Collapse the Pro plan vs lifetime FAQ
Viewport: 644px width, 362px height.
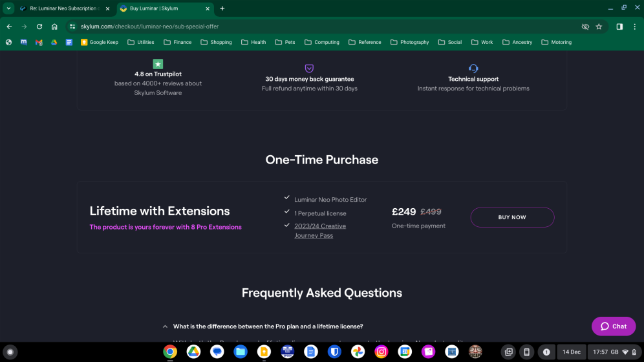pyautogui.click(x=166, y=326)
